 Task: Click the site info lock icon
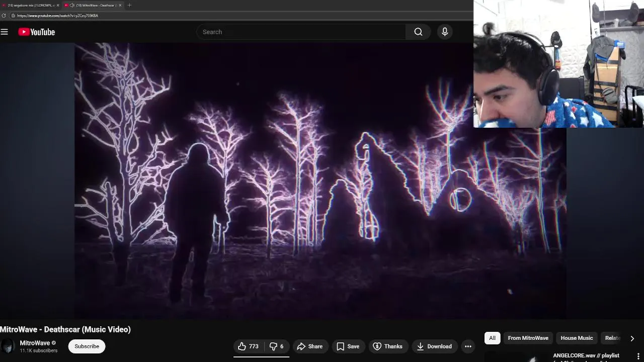click(x=13, y=16)
